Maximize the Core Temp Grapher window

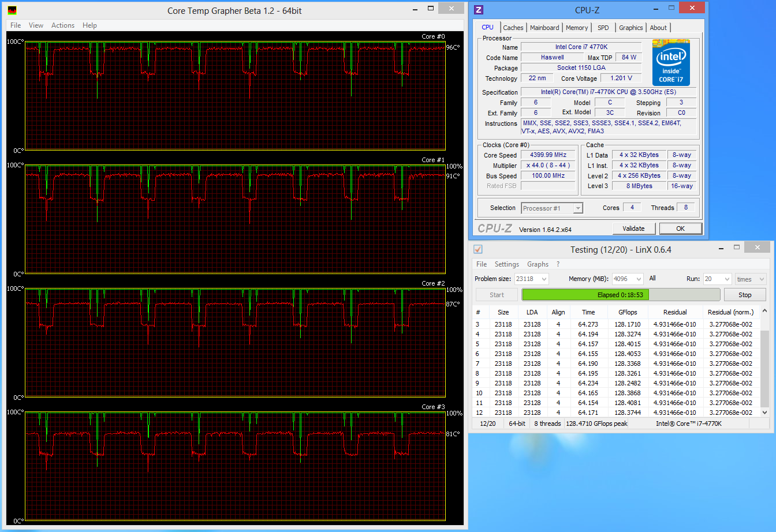(431, 8)
